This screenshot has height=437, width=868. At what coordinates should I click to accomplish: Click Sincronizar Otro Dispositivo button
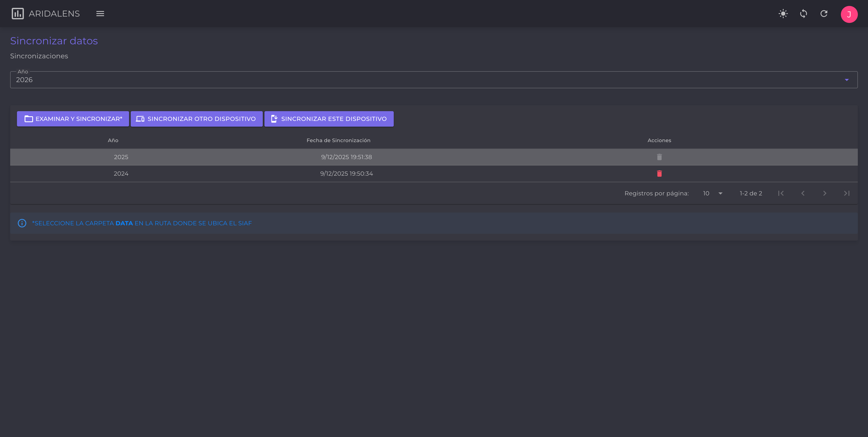[196, 119]
